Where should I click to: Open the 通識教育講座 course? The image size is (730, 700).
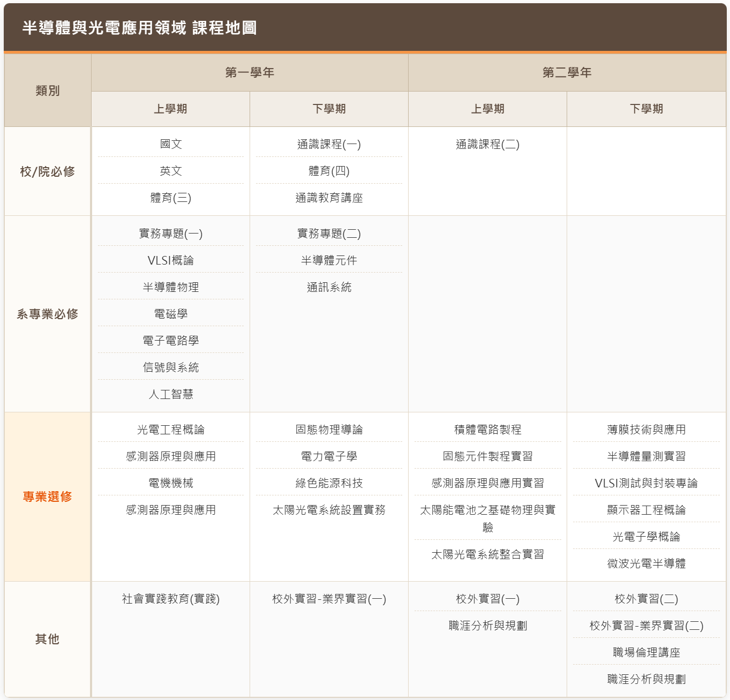(x=329, y=198)
